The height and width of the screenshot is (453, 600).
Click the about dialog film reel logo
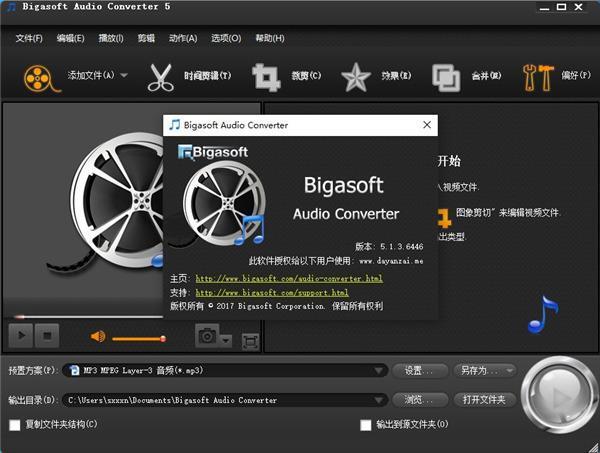224,203
